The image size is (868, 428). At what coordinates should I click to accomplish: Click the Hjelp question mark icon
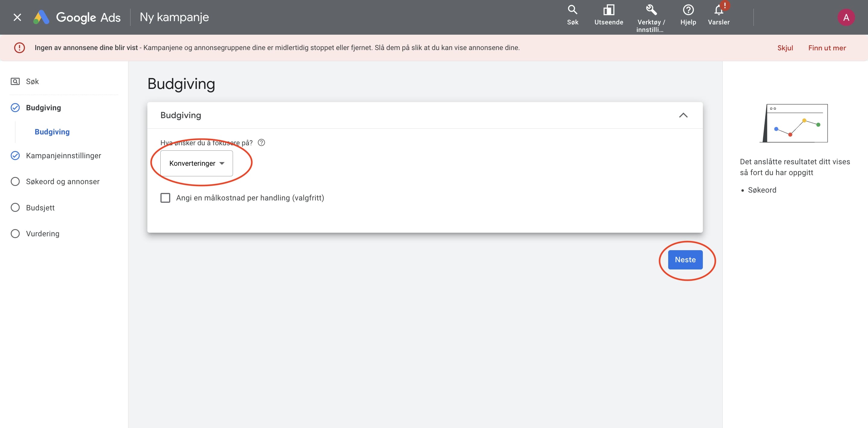[688, 10]
